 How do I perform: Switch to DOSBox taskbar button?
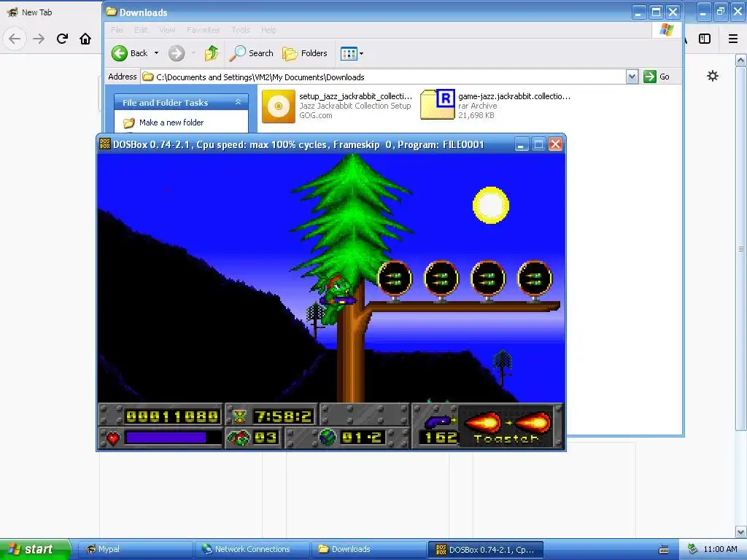pos(486,550)
